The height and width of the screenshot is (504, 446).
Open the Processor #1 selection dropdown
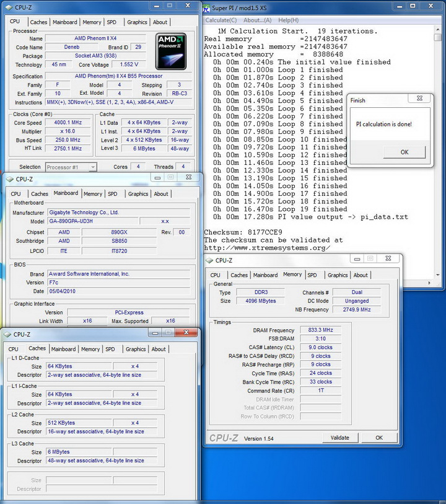click(x=92, y=167)
